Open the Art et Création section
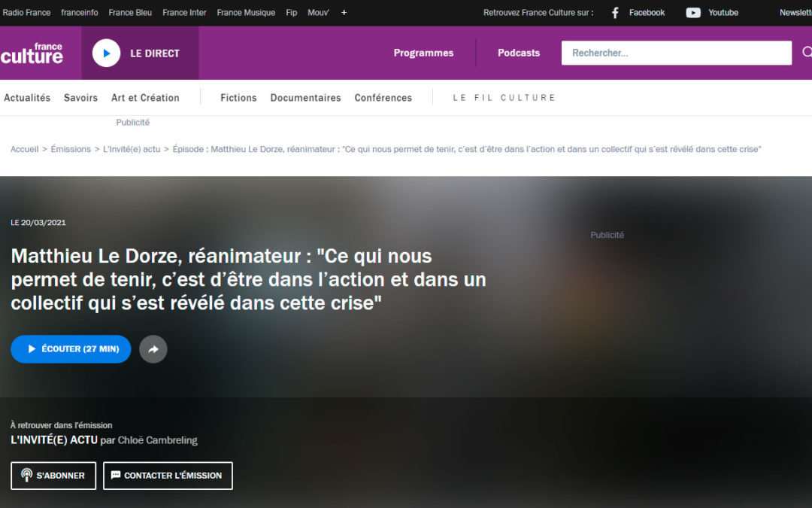Image resolution: width=812 pixels, height=508 pixels. [x=145, y=97]
